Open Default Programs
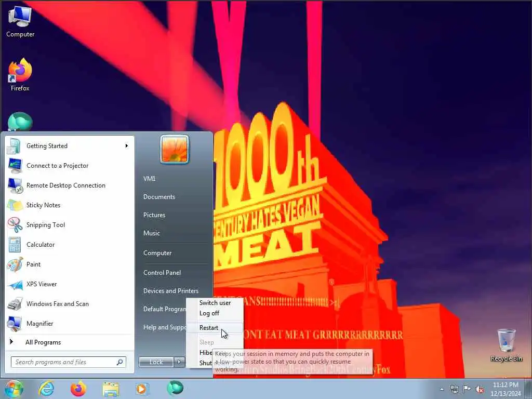 (165, 309)
